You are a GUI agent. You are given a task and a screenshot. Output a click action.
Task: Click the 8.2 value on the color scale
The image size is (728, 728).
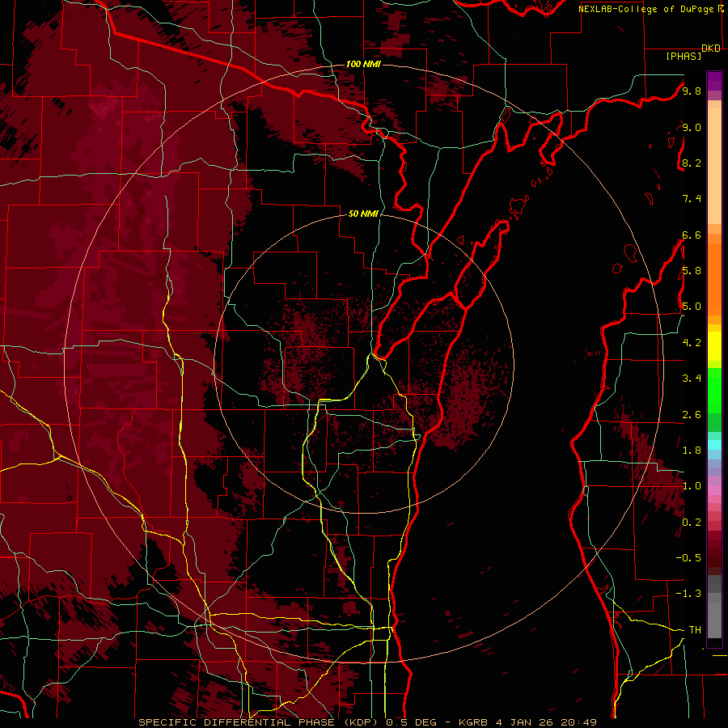click(692, 163)
